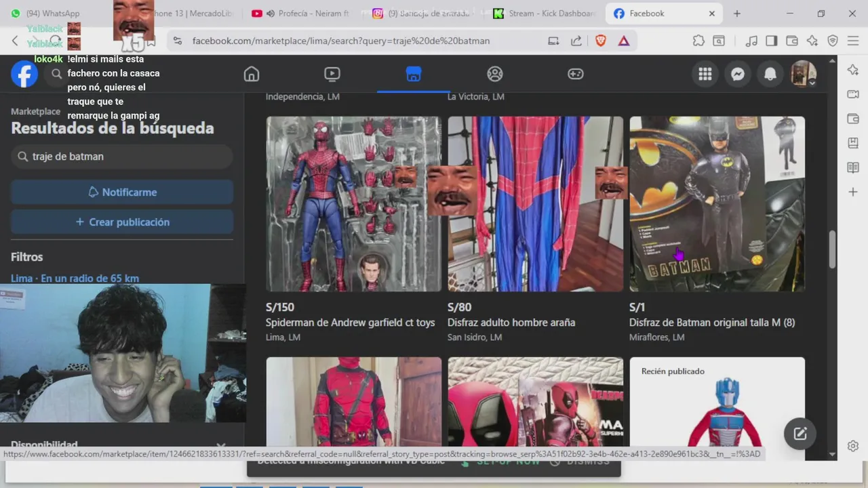The image size is (868, 488).
Task: Open a new browser tab
Action: coord(737,14)
